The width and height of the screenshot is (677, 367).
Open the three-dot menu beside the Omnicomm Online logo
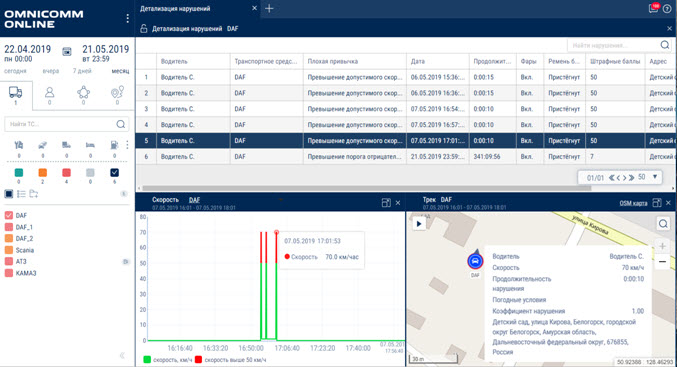[x=127, y=18]
